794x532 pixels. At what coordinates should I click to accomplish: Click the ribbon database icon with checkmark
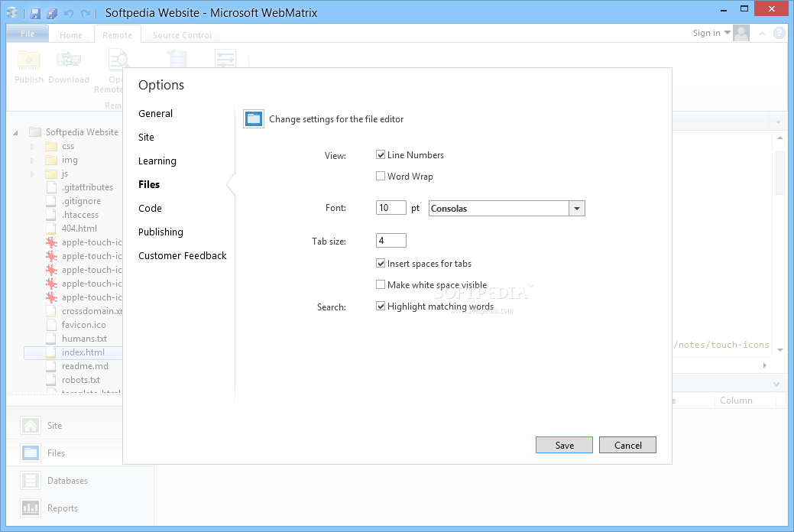[x=177, y=59]
